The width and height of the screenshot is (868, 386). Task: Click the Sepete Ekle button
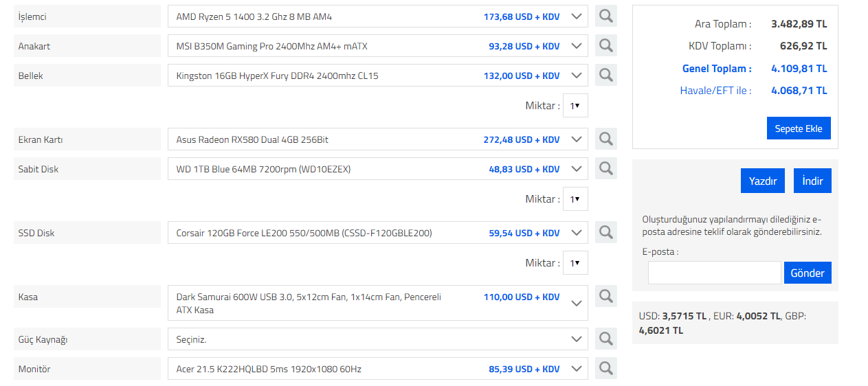click(799, 128)
